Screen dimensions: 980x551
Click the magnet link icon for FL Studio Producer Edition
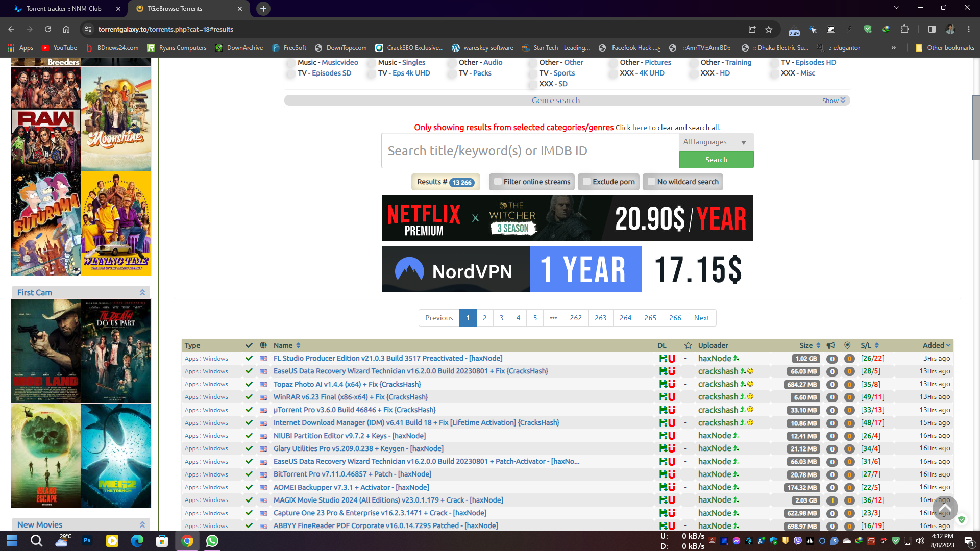672,359
